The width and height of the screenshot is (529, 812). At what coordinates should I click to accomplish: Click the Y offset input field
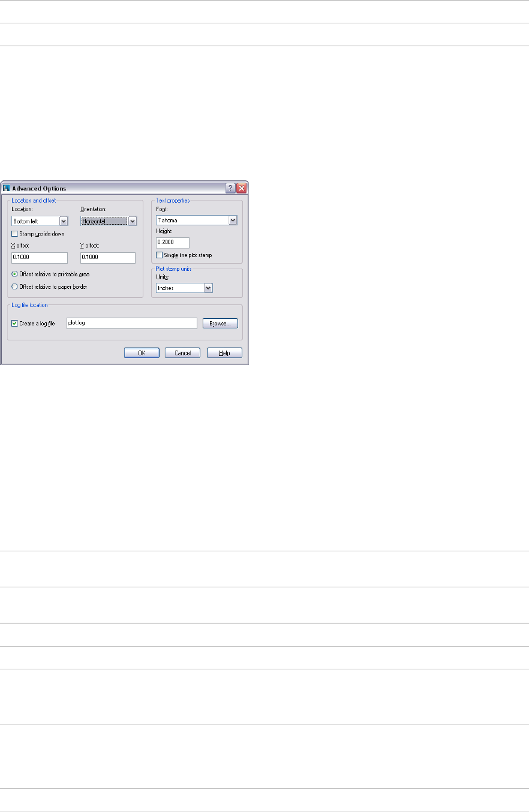[108, 258]
